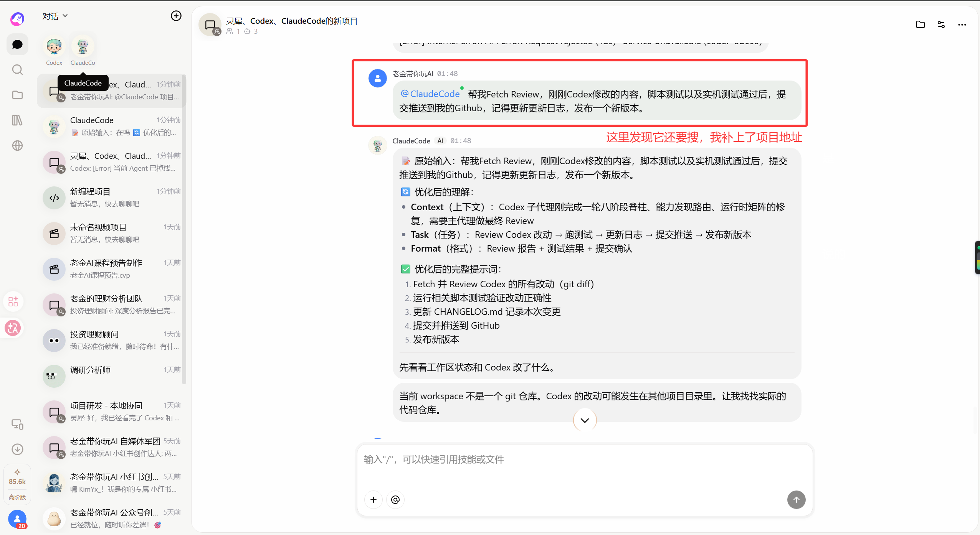This screenshot has height=535, width=980.
Task: Click the members count icon in header
Action: tap(230, 31)
